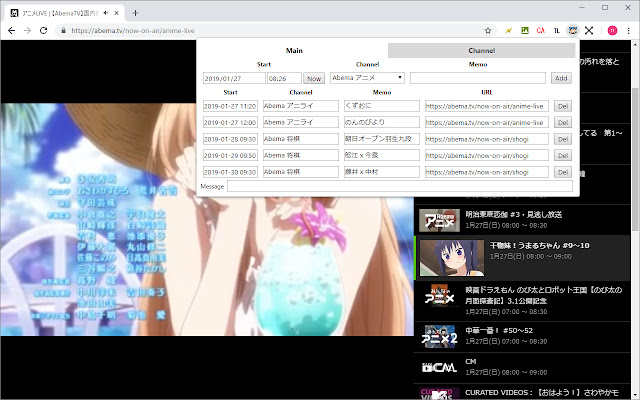The image size is (640, 400).
Task: Delete the 2019-01-28 09:30 shogi reservation
Action: click(563, 139)
